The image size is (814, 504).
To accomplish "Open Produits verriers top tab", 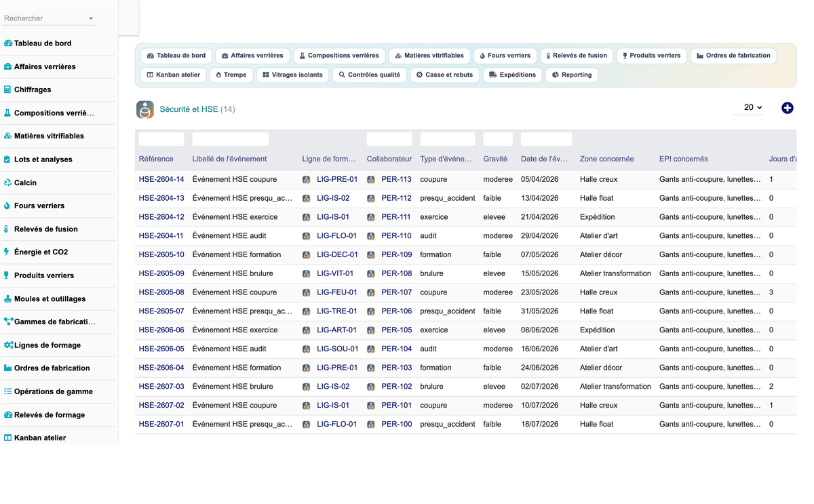I will [x=651, y=56].
